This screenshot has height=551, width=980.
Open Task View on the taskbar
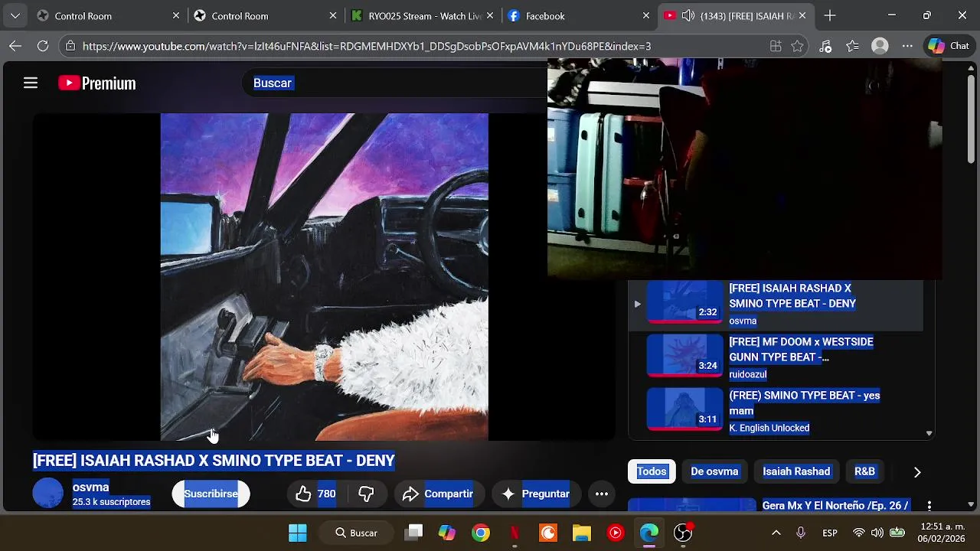coord(414,533)
